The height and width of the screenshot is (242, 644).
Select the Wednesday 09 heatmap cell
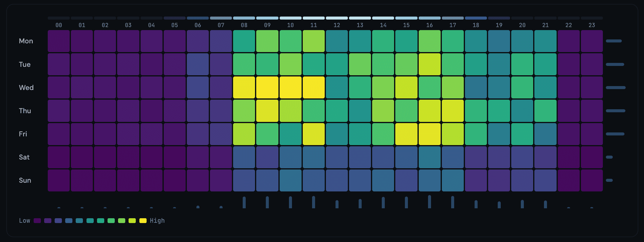pyautogui.click(x=267, y=88)
